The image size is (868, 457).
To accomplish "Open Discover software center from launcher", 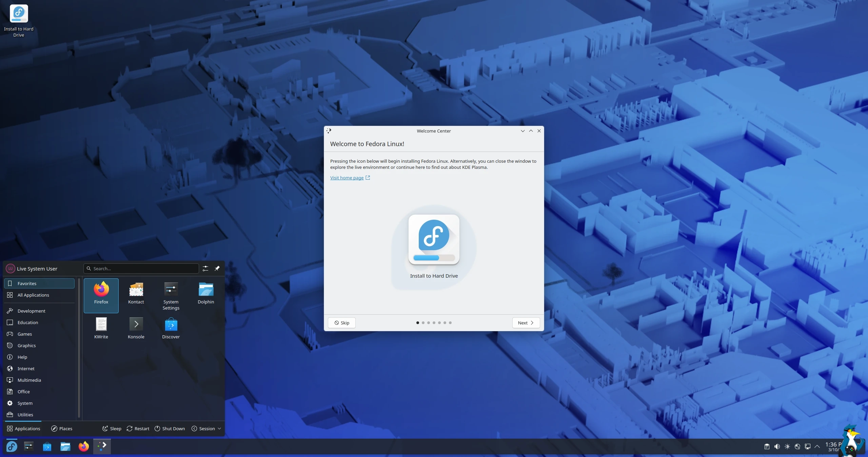I will click(x=171, y=328).
